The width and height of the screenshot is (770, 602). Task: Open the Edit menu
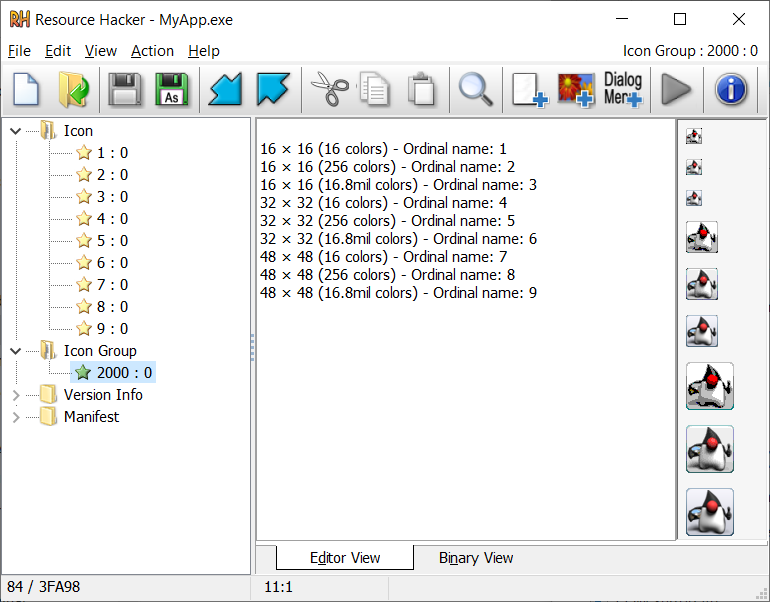pos(58,51)
